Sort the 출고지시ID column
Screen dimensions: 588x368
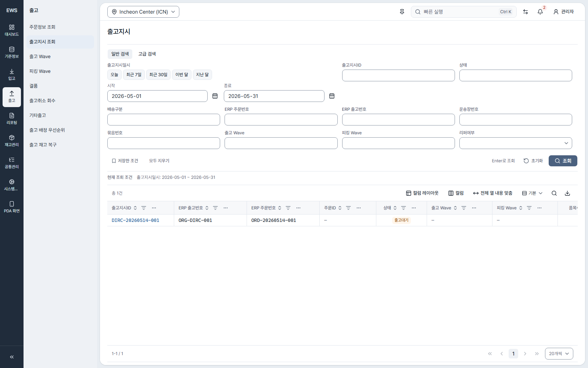(x=135, y=208)
